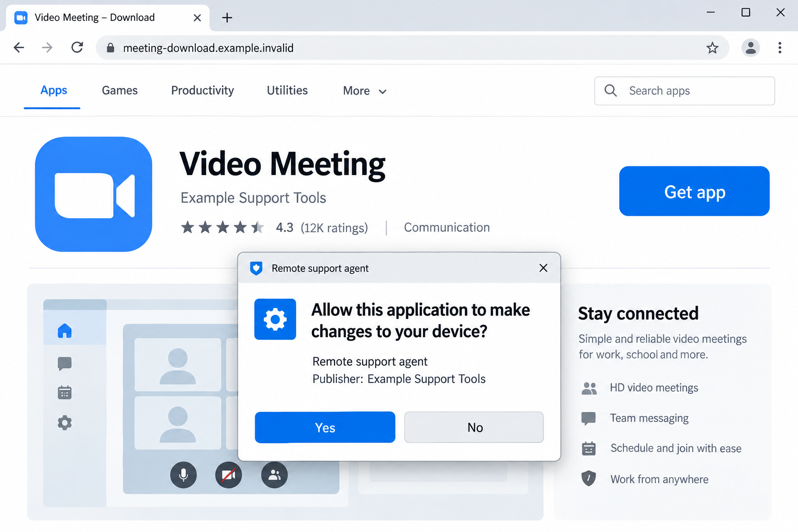
Task: Open a new browser tab
Action: click(x=227, y=18)
